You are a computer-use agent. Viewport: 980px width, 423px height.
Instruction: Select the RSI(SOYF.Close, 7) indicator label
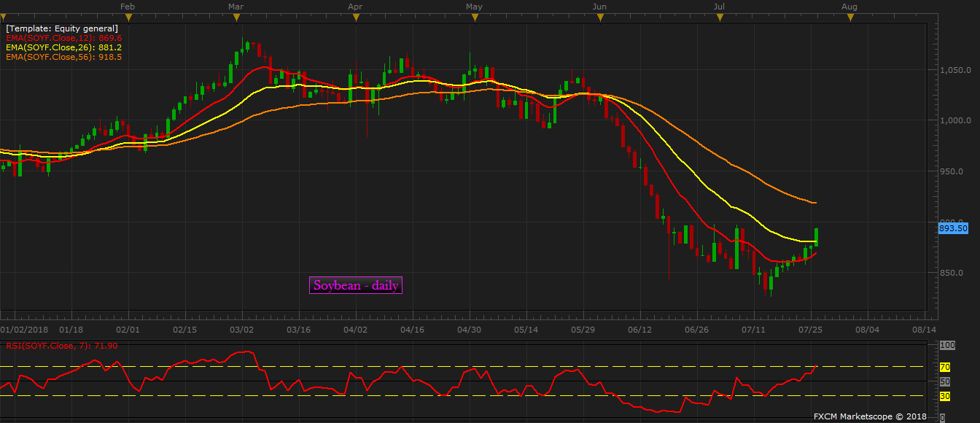tap(62, 345)
